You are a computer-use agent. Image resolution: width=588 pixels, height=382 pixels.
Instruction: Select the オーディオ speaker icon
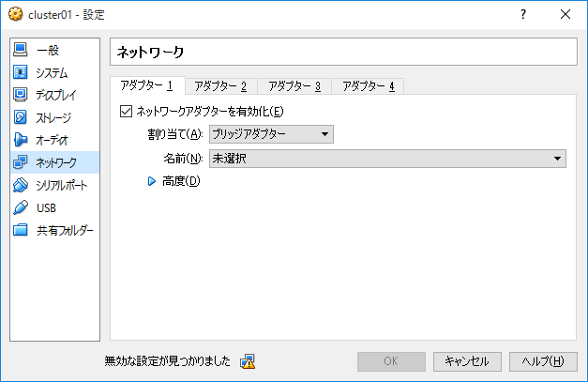pyautogui.click(x=21, y=140)
